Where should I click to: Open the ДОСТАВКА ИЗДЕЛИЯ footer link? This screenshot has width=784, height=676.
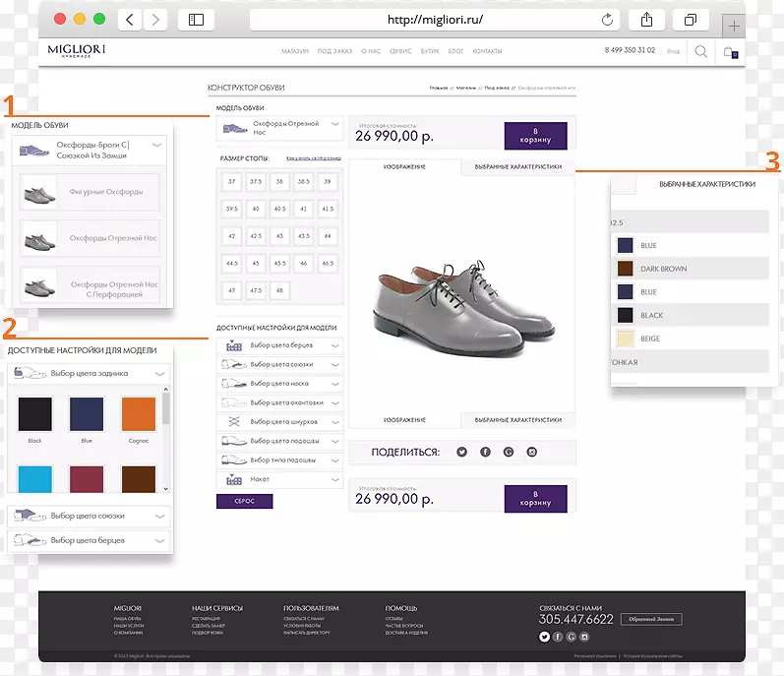pos(406,633)
